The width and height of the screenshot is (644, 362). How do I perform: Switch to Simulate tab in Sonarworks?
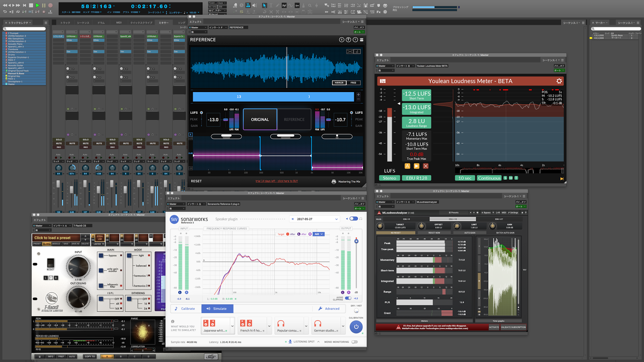click(217, 309)
